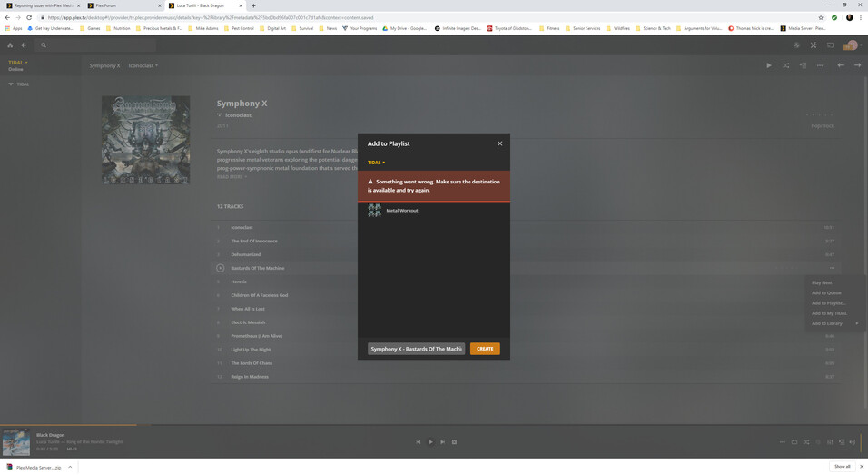Choose Add to Playlist... menu entry
The width and height of the screenshot is (868, 475).
click(829, 302)
